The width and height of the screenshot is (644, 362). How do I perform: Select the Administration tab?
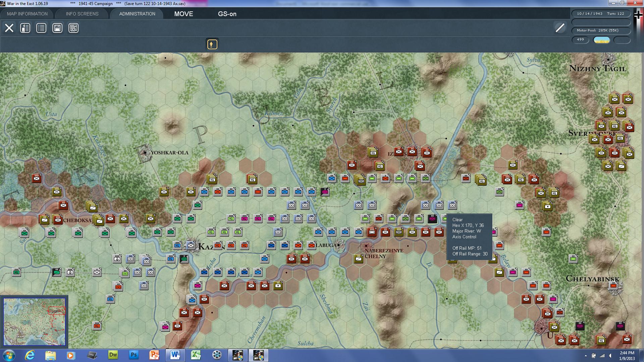[137, 14]
